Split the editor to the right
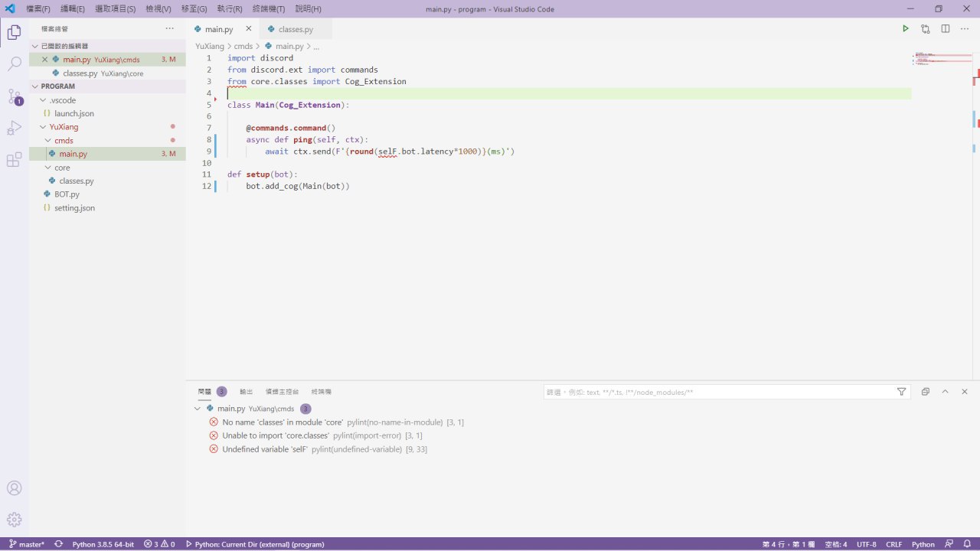The image size is (980, 551). click(945, 29)
